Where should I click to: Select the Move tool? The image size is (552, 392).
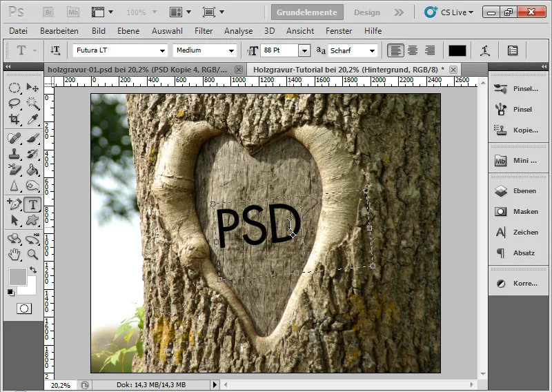[x=32, y=88]
